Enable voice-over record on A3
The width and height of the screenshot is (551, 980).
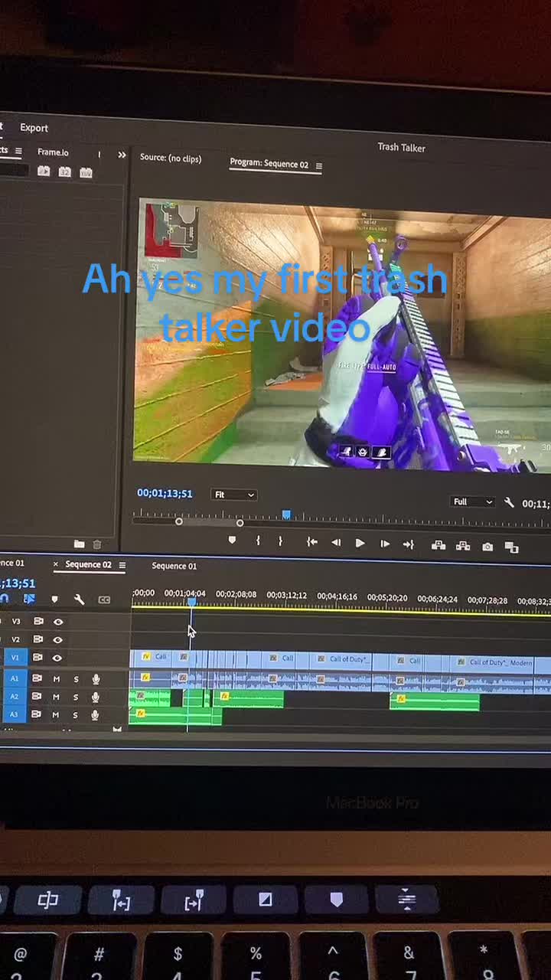[x=96, y=715]
